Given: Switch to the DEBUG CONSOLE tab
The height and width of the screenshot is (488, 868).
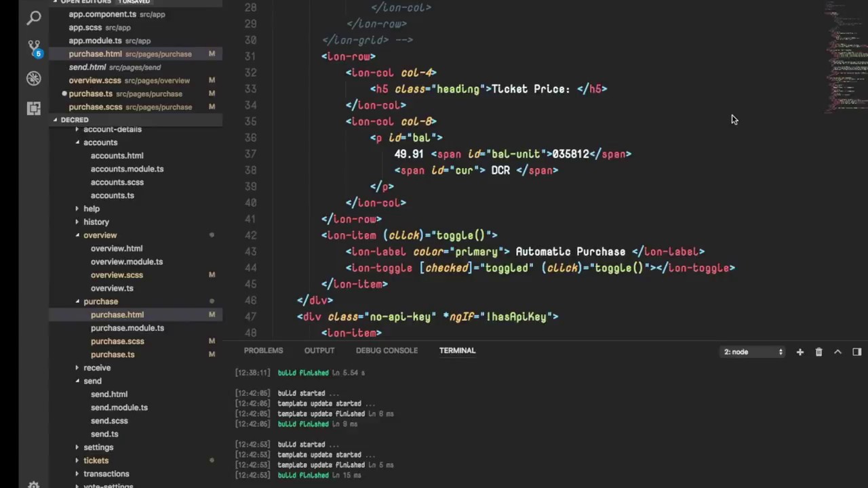Looking at the screenshot, I should [387, 350].
